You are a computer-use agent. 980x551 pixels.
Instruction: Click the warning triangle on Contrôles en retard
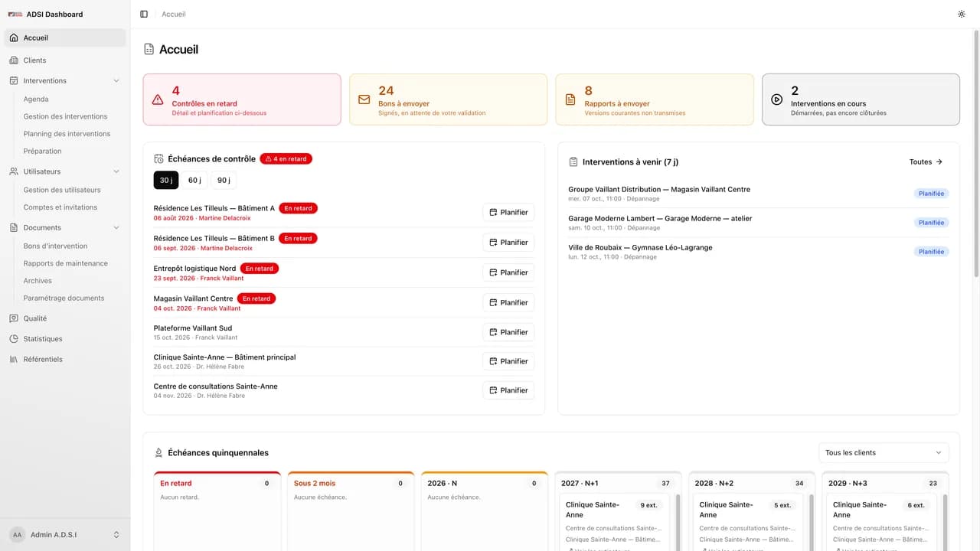[158, 99]
